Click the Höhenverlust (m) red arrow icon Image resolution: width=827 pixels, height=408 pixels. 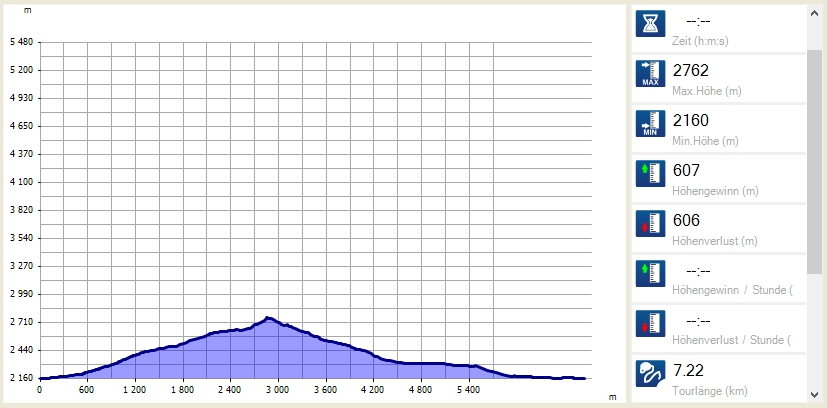point(650,224)
